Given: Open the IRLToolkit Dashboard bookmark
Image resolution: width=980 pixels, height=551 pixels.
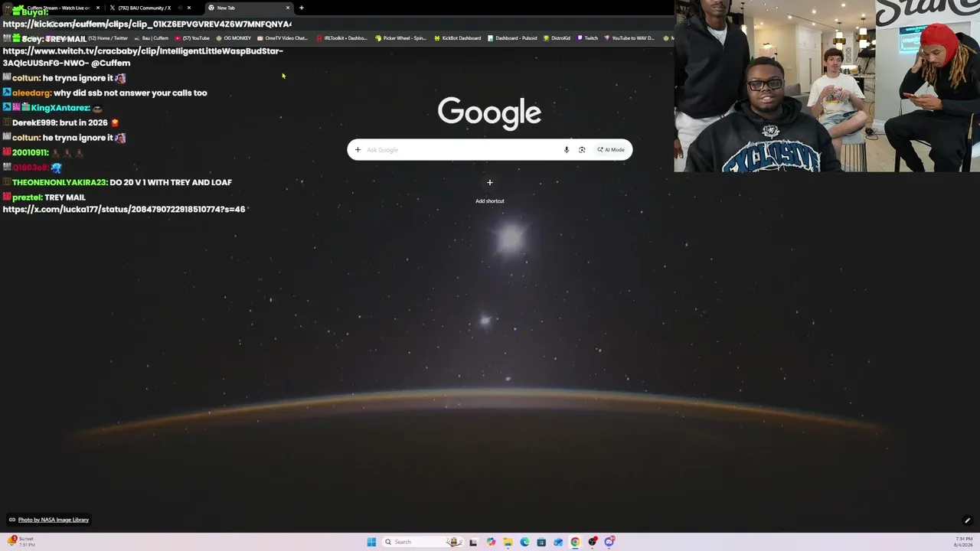Looking at the screenshot, I should tap(342, 38).
